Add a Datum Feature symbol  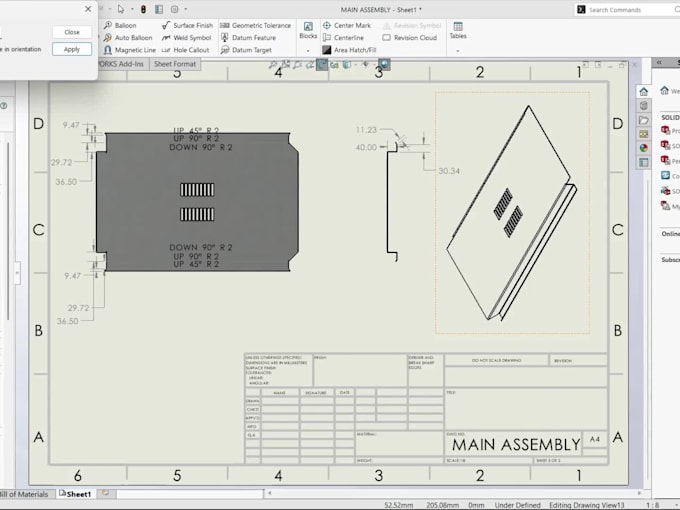click(x=248, y=38)
